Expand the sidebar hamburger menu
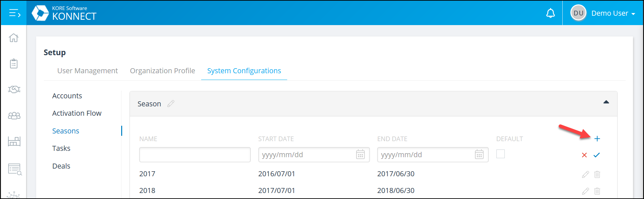This screenshot has width=644, height=199. pyautogui.click(x=15, y=13)
